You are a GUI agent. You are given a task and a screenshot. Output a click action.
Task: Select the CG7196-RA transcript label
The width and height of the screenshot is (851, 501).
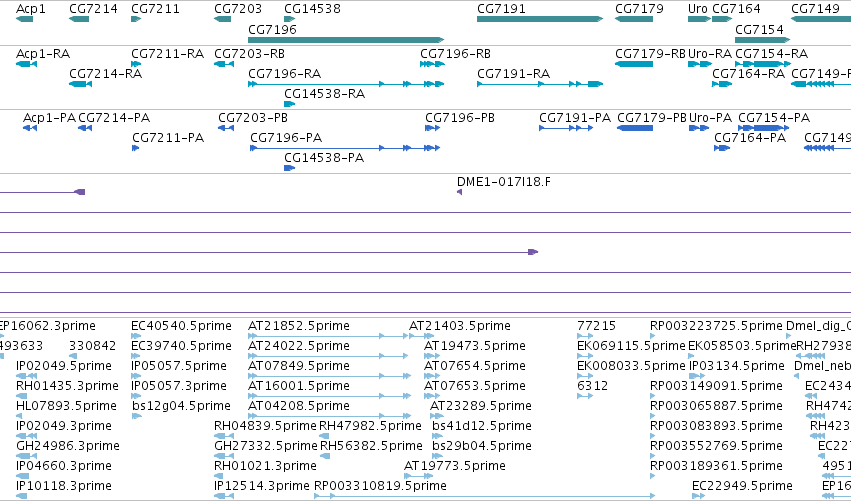(284, 74)
